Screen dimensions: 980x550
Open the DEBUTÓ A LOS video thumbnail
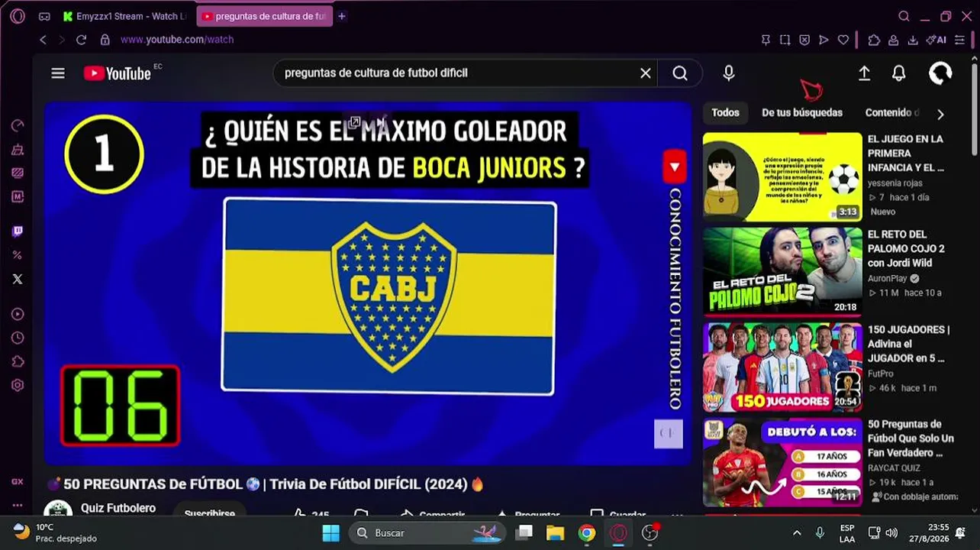coord(782,461)
